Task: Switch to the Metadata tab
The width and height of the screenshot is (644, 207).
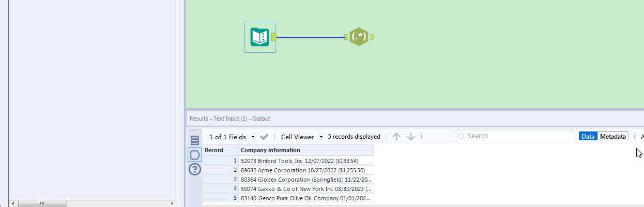Action: 613,137
